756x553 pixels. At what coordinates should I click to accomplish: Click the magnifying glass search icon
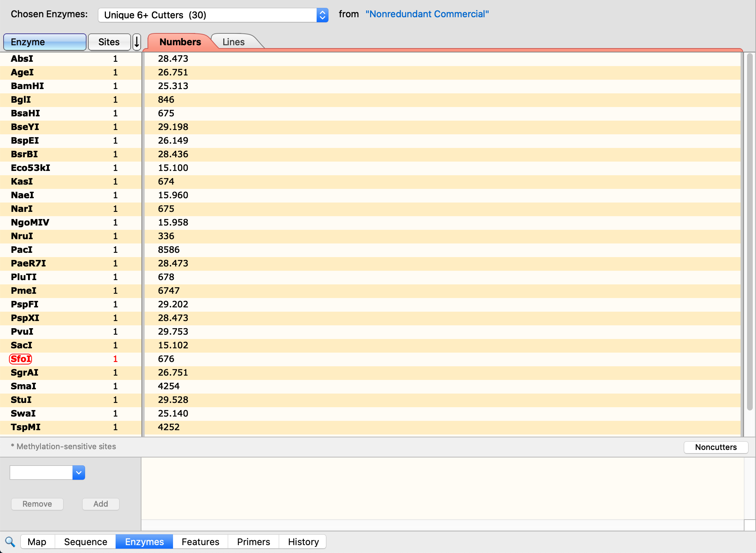(10, 542)
